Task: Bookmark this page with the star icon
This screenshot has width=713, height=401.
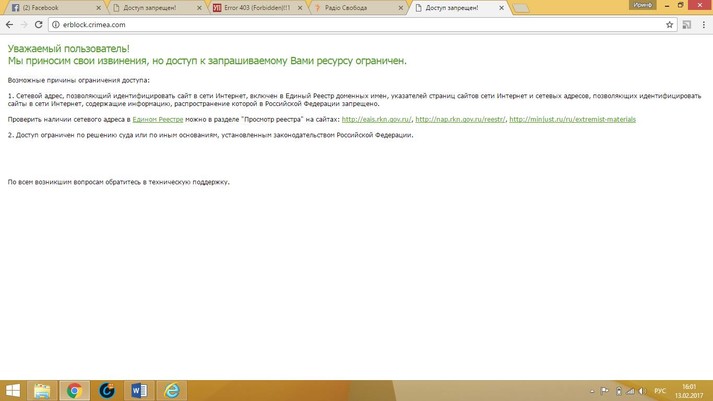Action: pyautogui.click(x=670, y=24)
